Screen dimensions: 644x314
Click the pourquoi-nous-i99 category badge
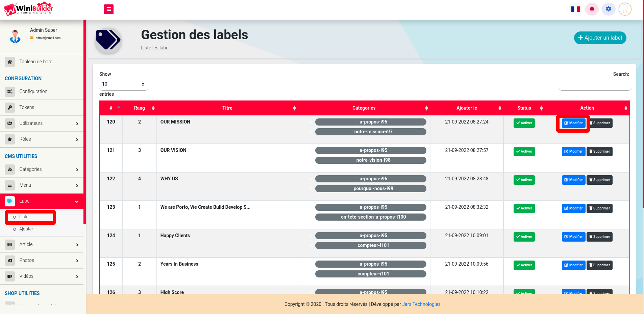tap(371, 189)
